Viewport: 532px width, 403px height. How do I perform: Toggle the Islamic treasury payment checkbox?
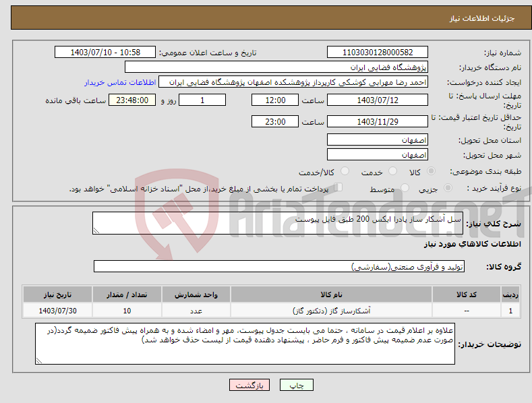[x=338, y=187]
